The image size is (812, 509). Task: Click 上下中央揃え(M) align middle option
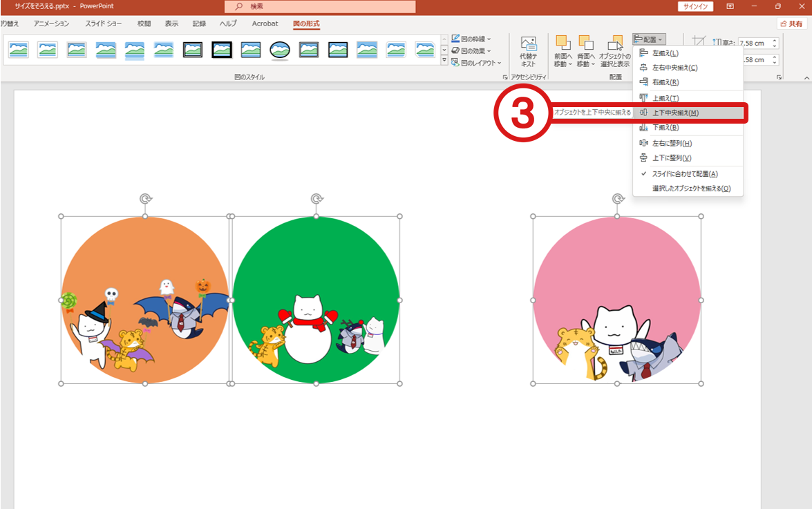(688, 113)
